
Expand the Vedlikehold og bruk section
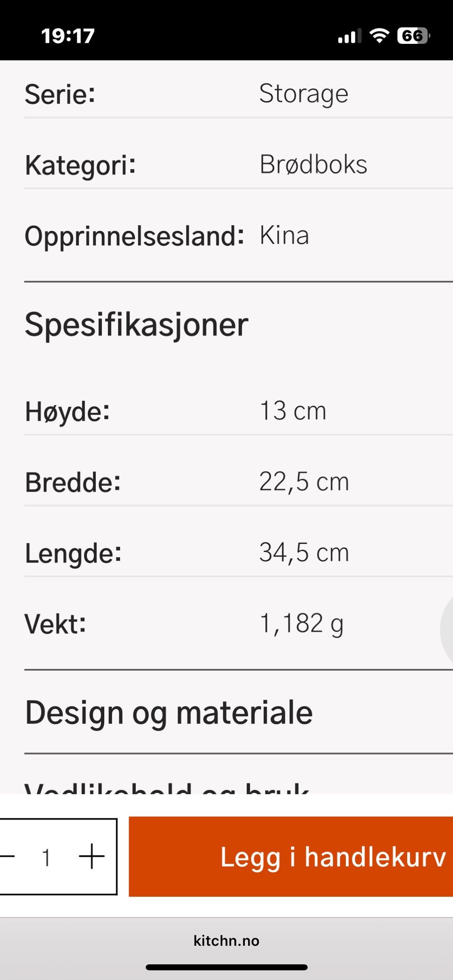click(167, 786)
